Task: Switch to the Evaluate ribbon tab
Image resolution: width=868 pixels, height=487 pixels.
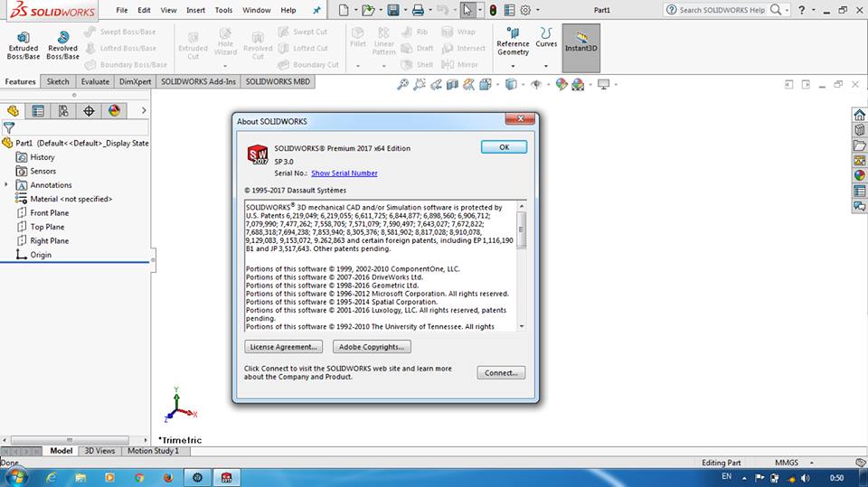Action: [x=95, y=81]
